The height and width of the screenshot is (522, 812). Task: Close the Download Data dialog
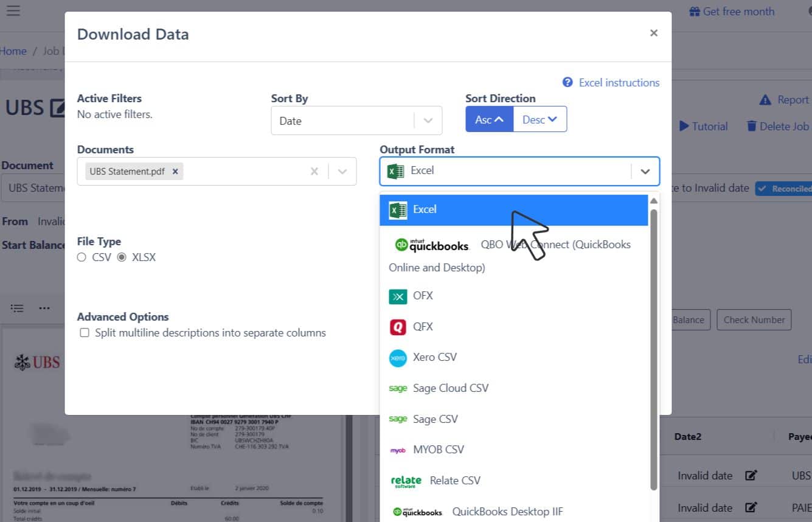pyautogui.click(x=654, y=33)
